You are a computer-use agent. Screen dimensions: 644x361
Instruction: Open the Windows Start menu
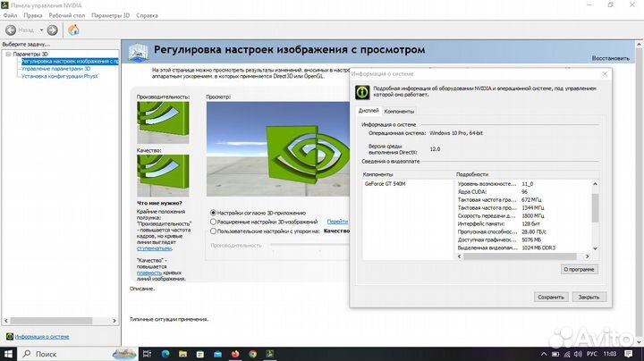(x=8, y=354)
